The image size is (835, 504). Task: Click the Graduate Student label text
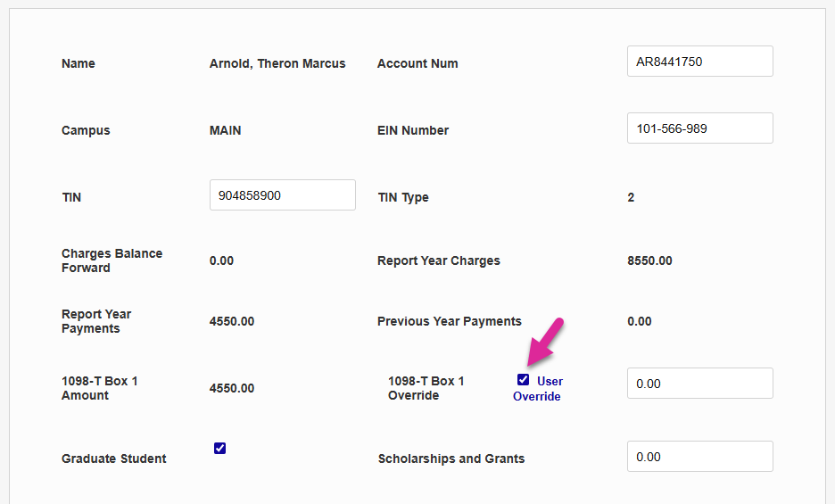coord(114,459)
